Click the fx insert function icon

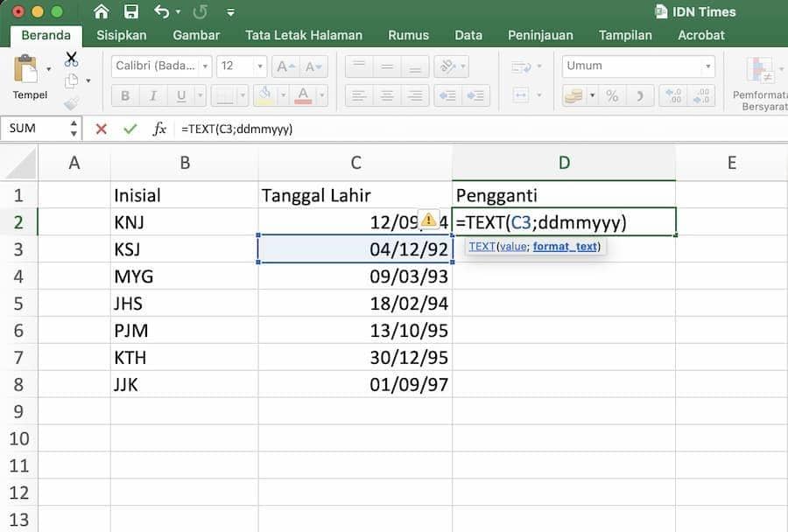click(158, 129)
